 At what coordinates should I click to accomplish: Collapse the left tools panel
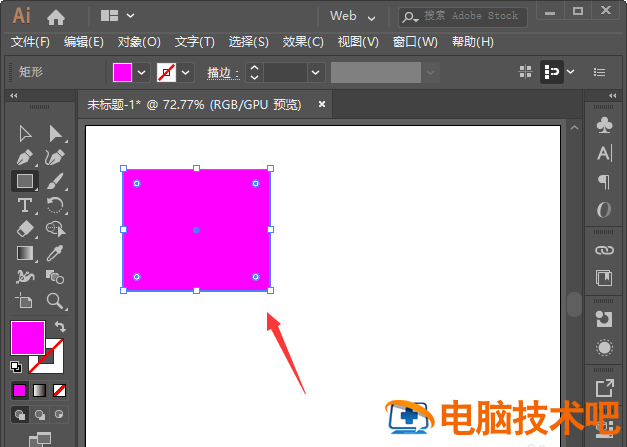(x=14, y=96)
